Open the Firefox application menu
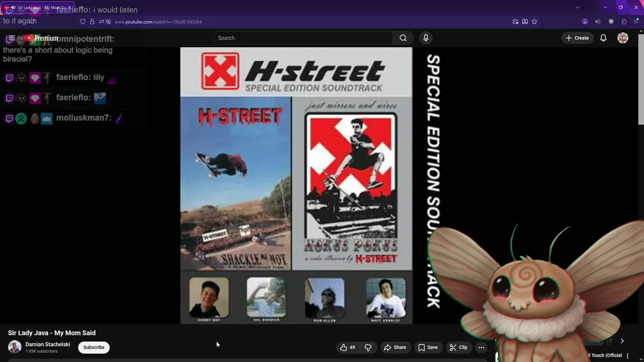 (x=636, y=22)
